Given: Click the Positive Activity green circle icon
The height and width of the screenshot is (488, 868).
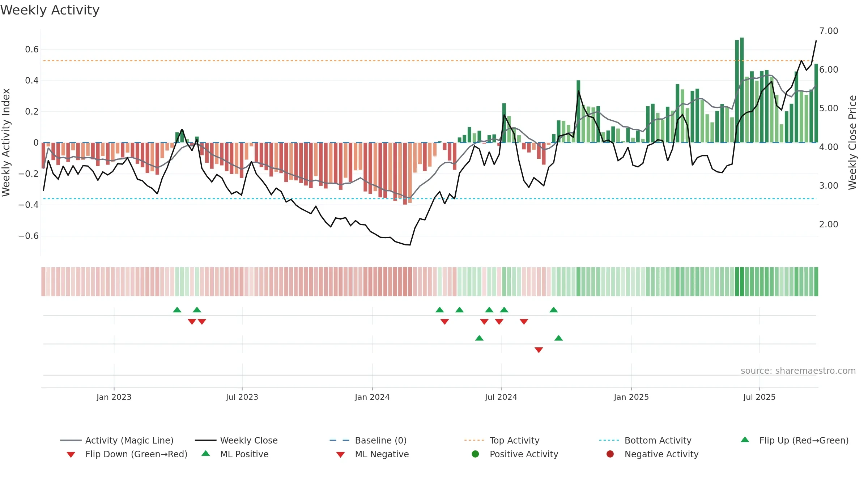Looking at the screenshot, I should coord(476,454).
